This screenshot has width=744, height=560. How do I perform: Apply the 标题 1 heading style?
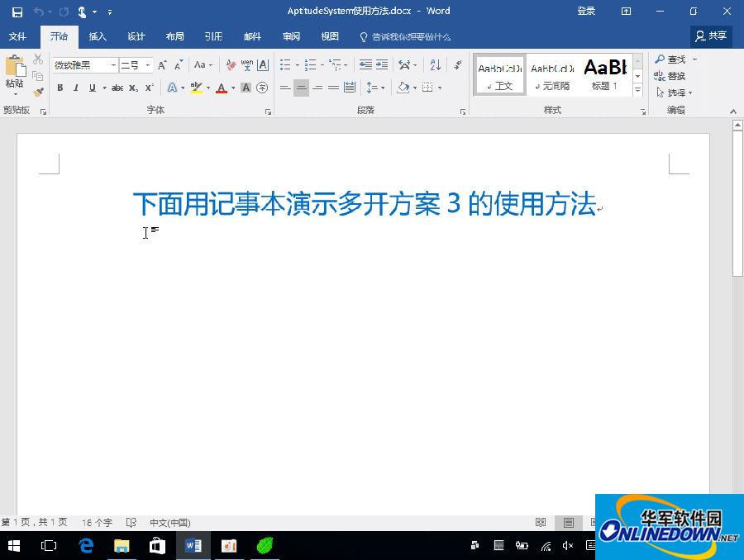click(605, 74)
